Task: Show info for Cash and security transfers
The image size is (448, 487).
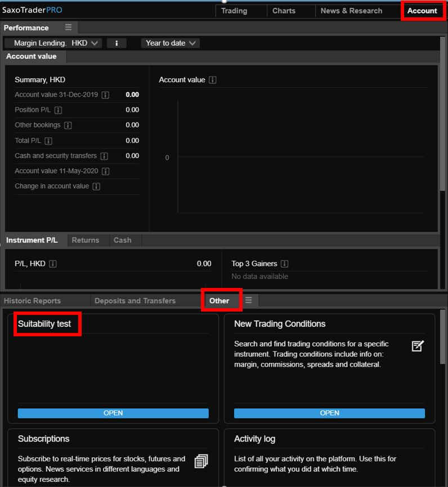Action: coord(104,156)
